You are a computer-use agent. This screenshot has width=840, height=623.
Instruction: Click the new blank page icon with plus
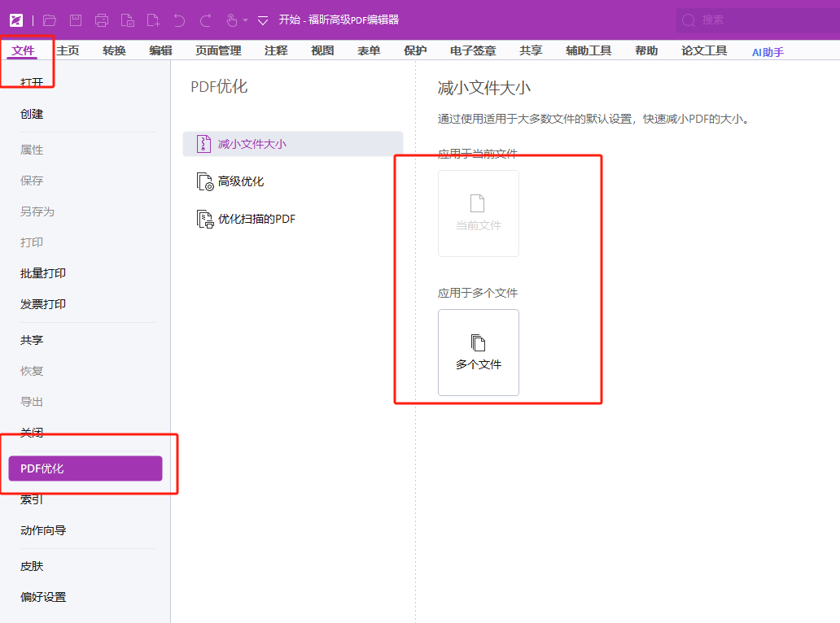pos(153,20)
